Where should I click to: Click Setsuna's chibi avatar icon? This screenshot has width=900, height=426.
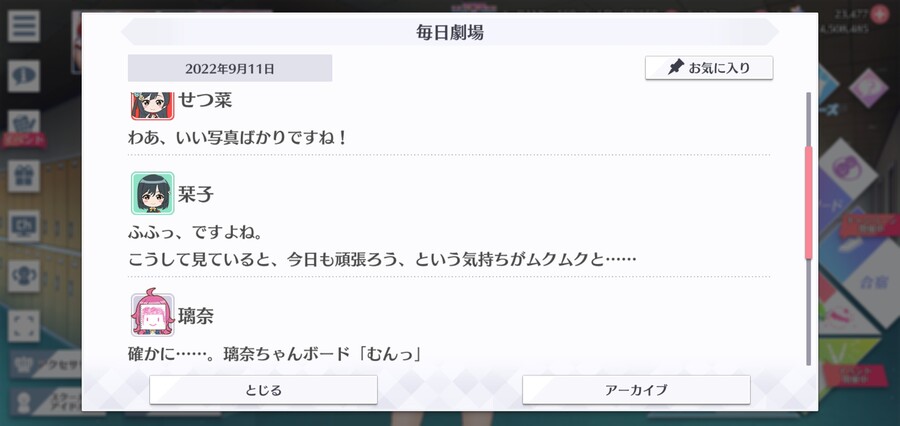point(152,105)
